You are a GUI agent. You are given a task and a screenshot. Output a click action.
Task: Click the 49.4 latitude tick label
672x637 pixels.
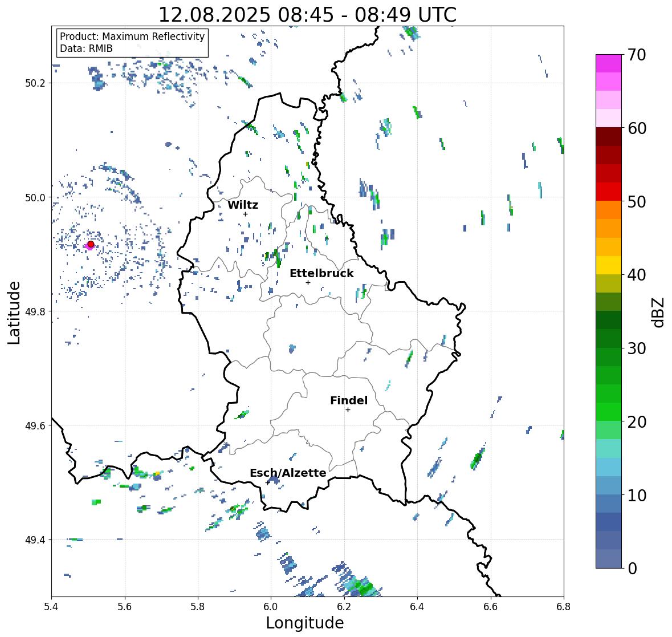pyautogui.click(x=35, y=540)
